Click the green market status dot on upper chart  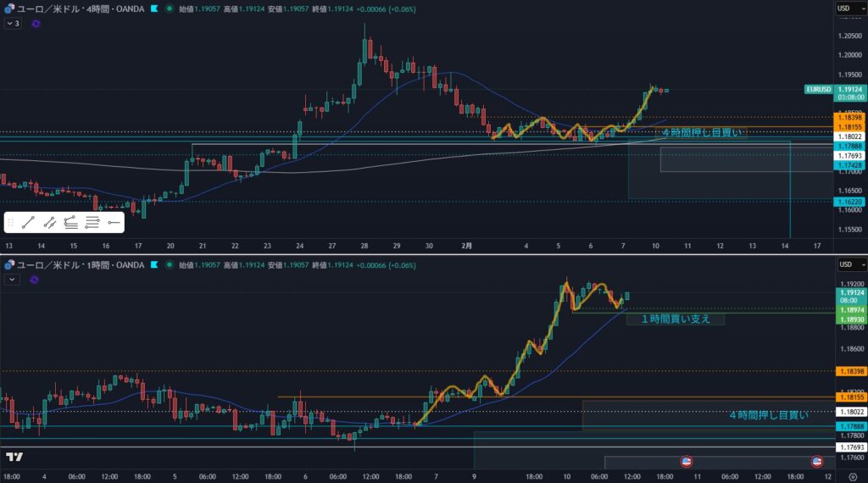tap(170, 8)
